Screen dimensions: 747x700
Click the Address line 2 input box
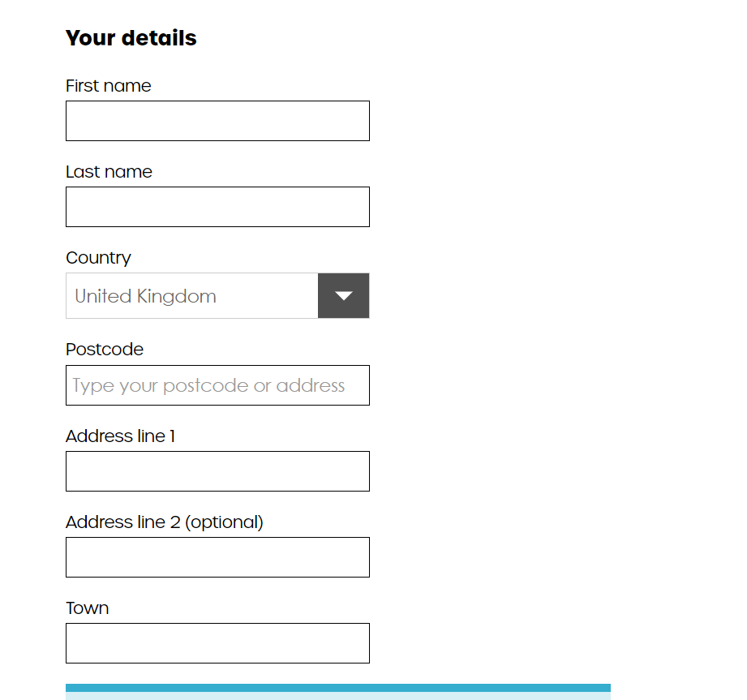pos(217,557)
